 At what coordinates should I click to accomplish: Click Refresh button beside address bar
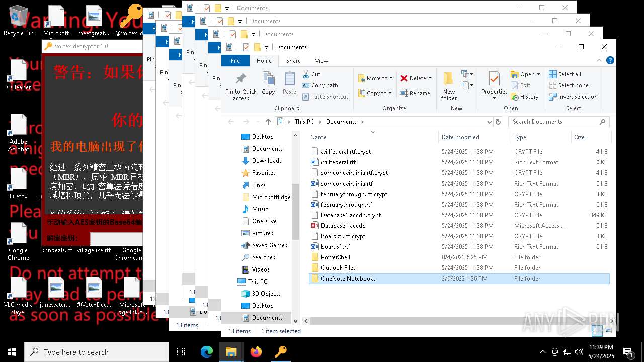pyautogui.click(x=498, y=122)
